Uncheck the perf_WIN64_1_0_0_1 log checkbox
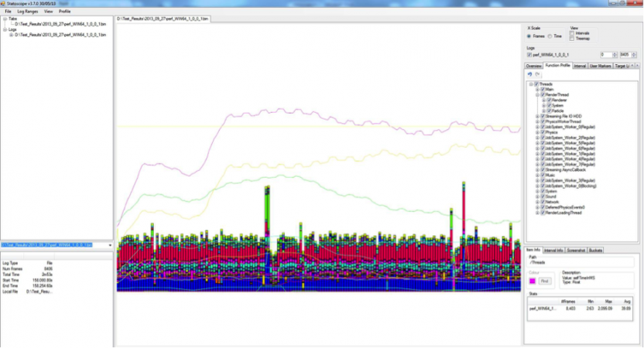Image resolution: width=644 pixels, height=348 pixels. pyautogui.click(x=529, y=55)
